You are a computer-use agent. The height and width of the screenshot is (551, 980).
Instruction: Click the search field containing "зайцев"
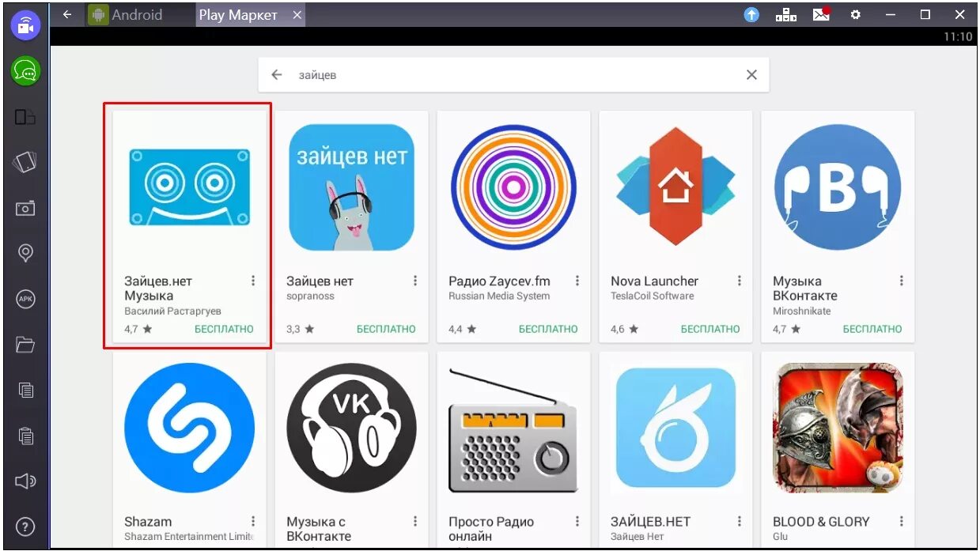coord(513,74)
